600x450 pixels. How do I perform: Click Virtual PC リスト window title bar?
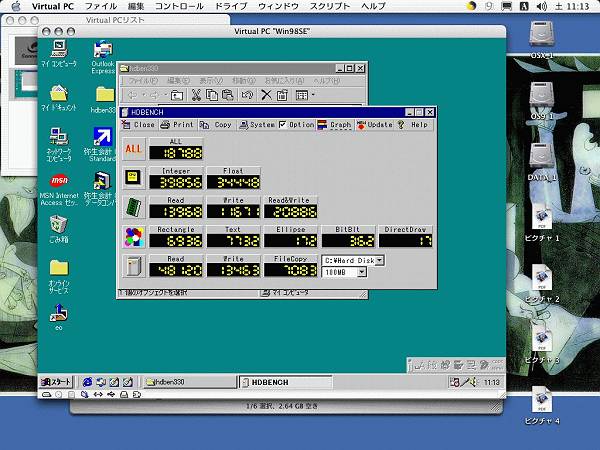pos(115,20)
